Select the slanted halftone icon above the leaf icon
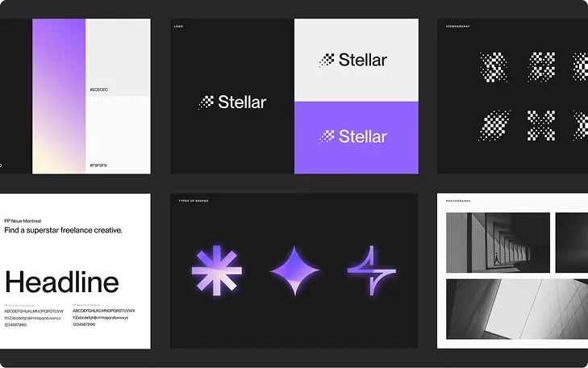 pyautogui.click(x=494, y=67)
